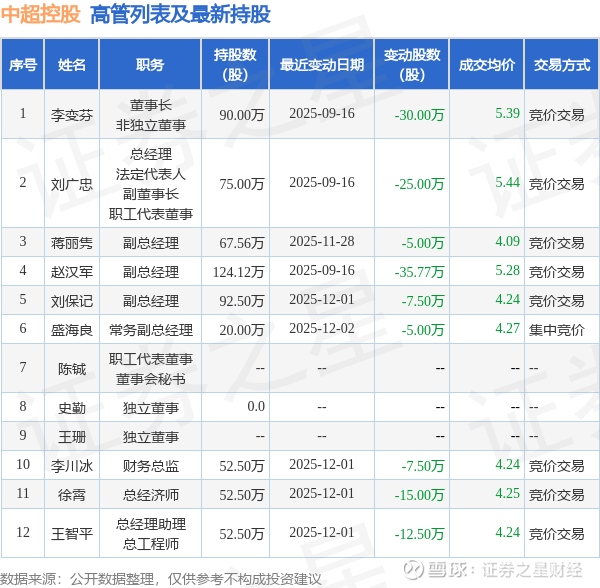
Task: Select the 变动股数(股) column header
Action: (412, 64)
